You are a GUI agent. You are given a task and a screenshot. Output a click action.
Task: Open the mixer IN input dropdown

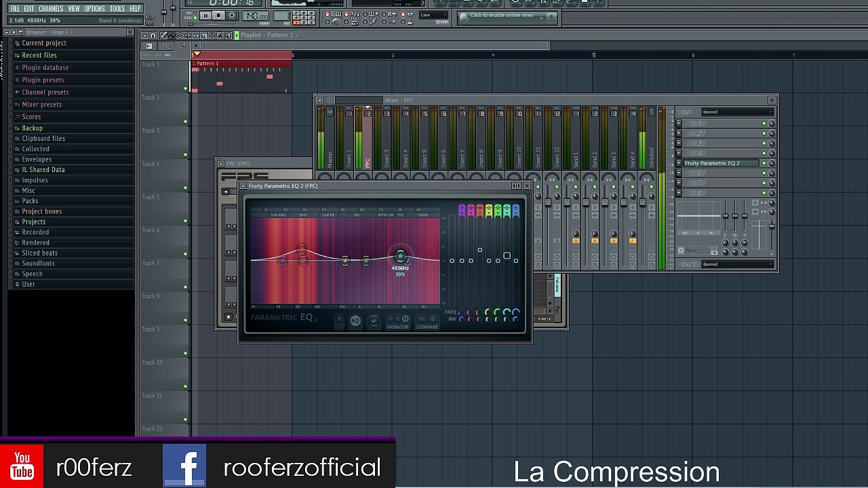click(738, 112)
